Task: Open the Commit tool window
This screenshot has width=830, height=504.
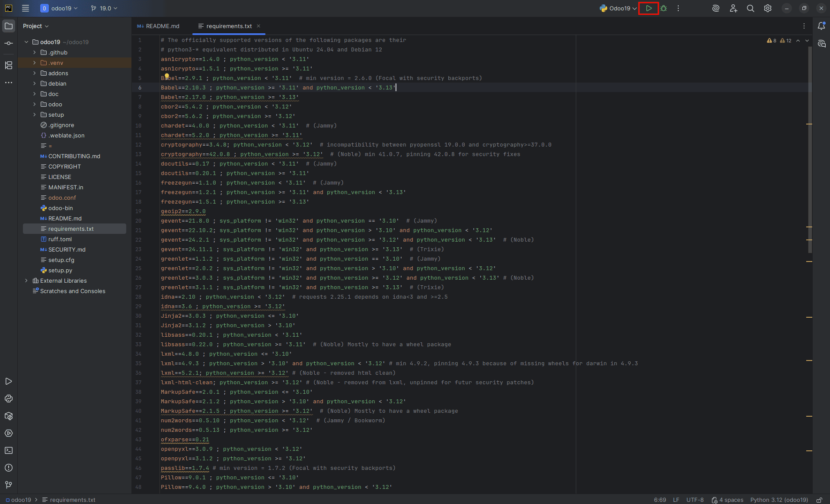Action: (9, 43)
